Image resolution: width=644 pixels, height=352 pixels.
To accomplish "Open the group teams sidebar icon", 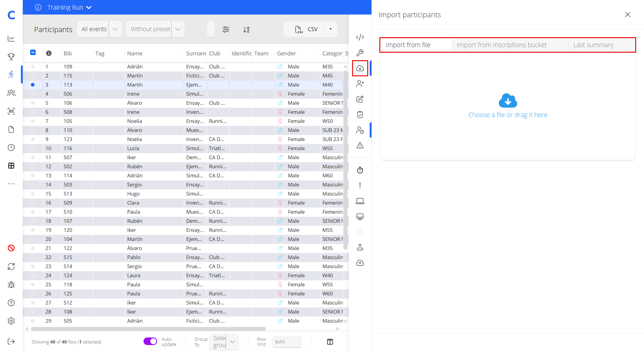I will 11,93.
